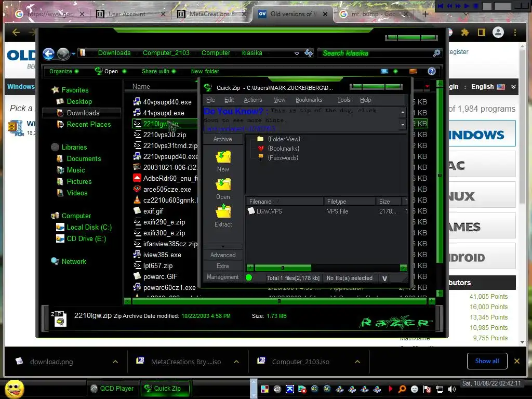532x399 pixels.
Task: Select the {Passwords} tree node
Action: click(283, 158)
